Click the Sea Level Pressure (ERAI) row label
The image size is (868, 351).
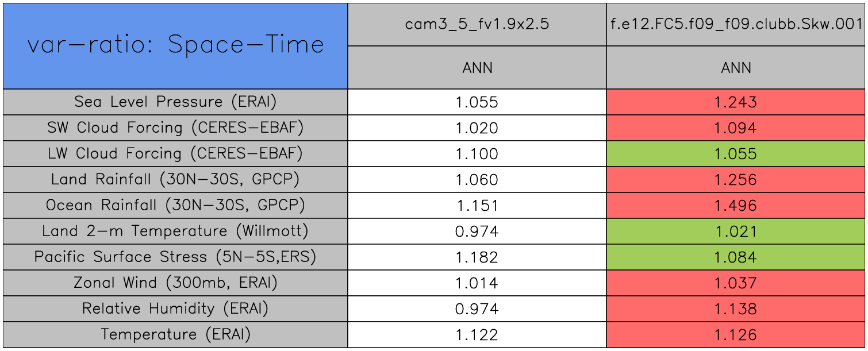tap(175, 102)
